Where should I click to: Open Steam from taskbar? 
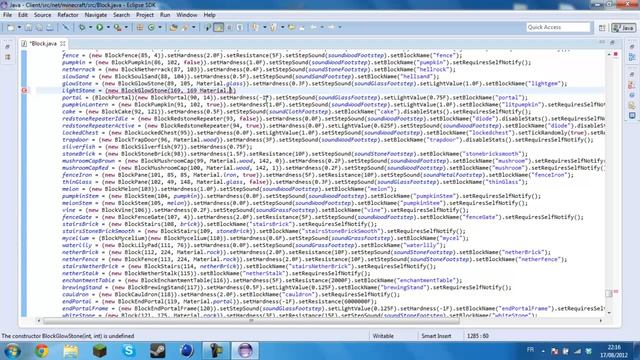pos(158,351)
